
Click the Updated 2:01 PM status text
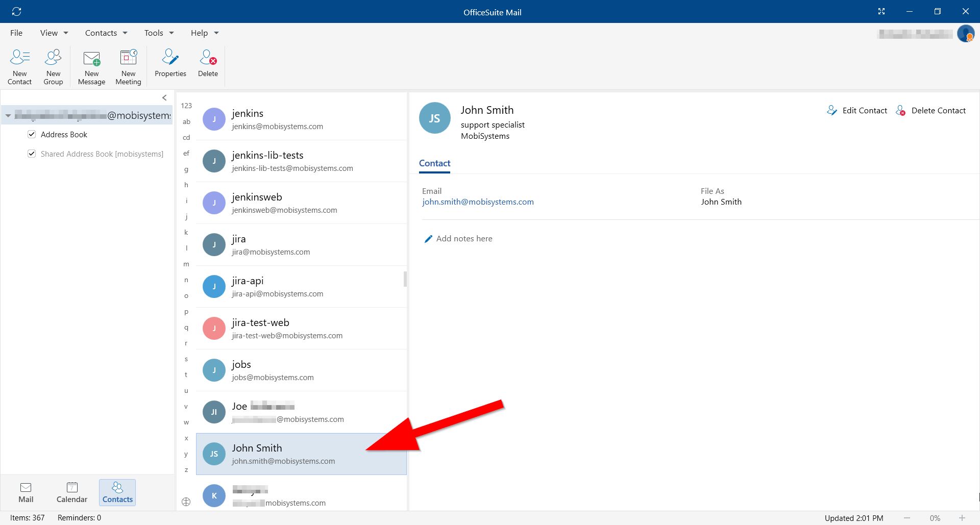[854, 518]
